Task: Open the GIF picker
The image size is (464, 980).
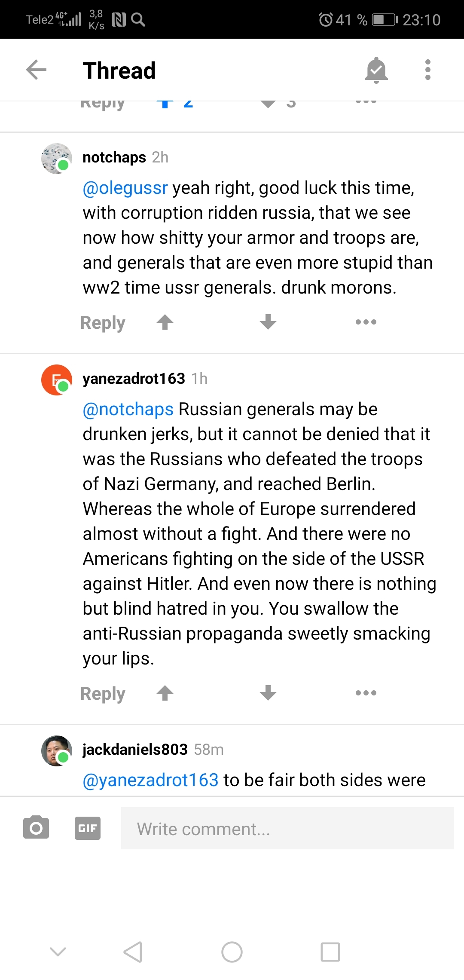Action: (88, 828)
